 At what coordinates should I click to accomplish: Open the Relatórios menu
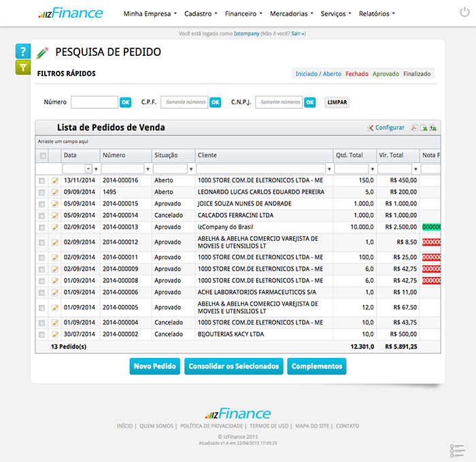tap(376, 14)
